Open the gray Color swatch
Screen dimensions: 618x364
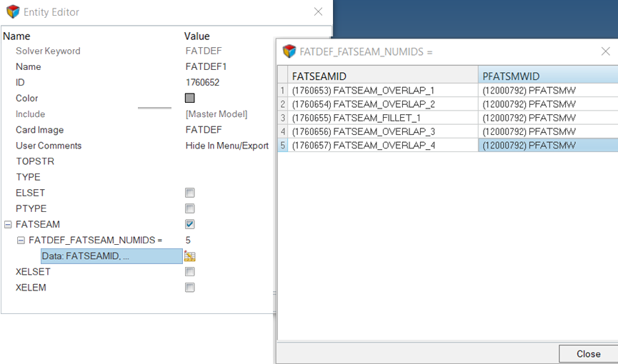tap(189, 98)
